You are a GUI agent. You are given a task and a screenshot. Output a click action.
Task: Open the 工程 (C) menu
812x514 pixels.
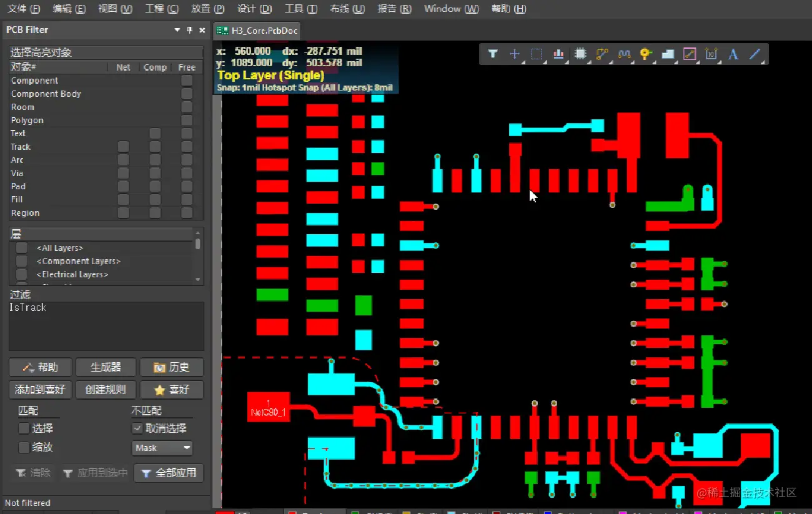[x=162, y=9]
